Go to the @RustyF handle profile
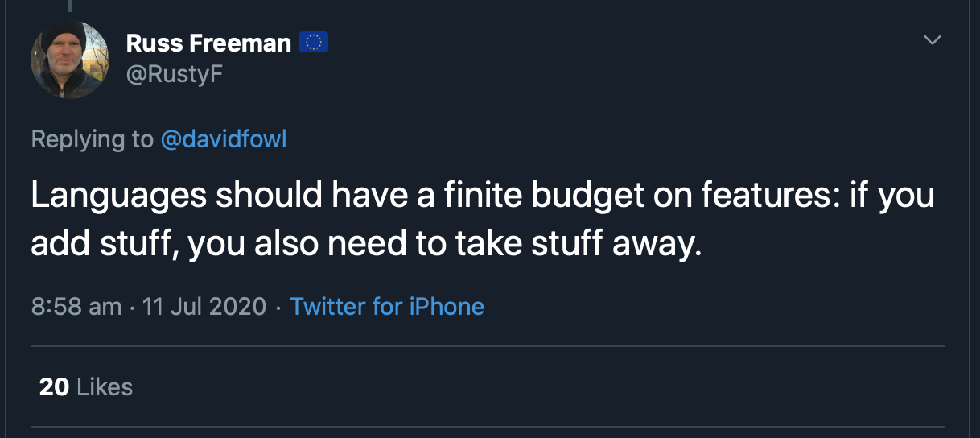The image size is (980, 438). tap(174, 75)
